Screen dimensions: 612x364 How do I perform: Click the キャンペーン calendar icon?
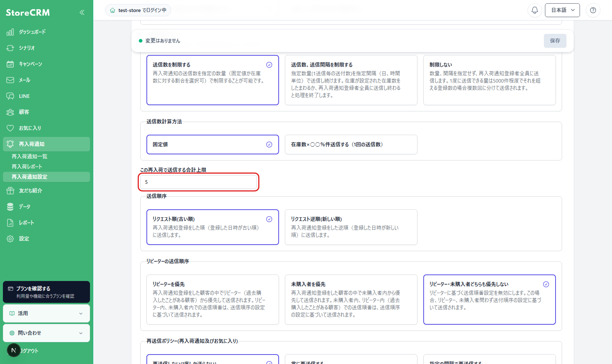(x=10, y=64)
